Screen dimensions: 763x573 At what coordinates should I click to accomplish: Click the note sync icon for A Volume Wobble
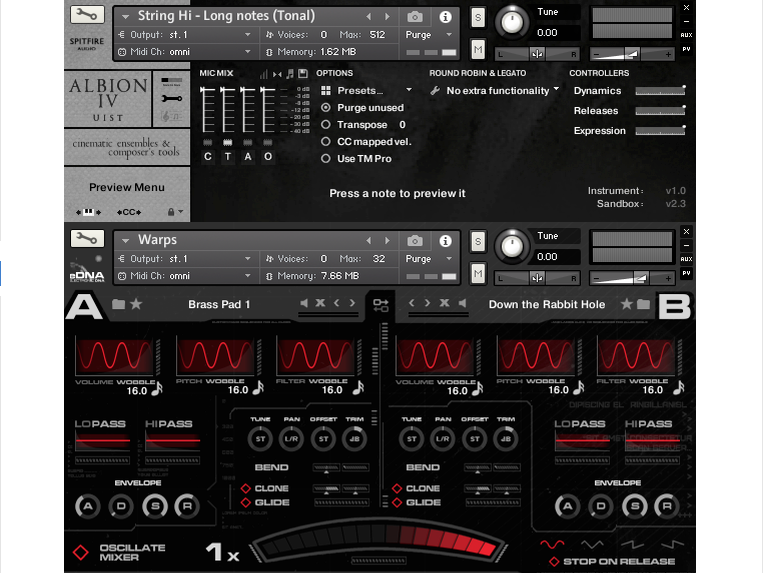pyautogui.click(x=157, y=388)
